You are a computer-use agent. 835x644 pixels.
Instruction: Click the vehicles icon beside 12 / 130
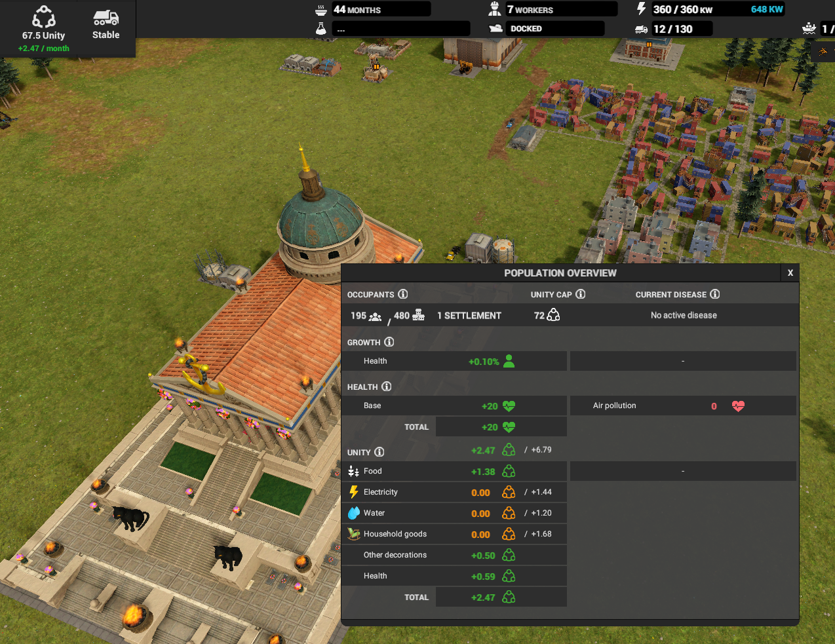pyautogui.click(x=641, y=29)
